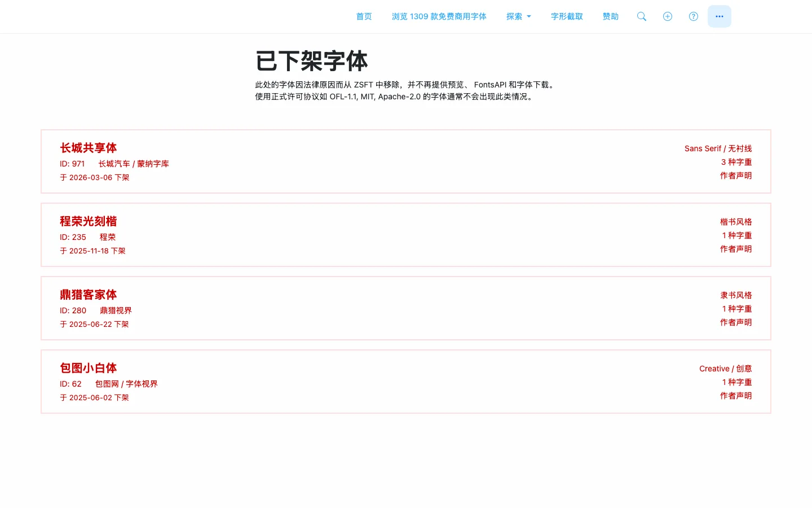Go to 首页 in the navigation bar
This screenshot has height=508, width=812.
coord(364,16)
